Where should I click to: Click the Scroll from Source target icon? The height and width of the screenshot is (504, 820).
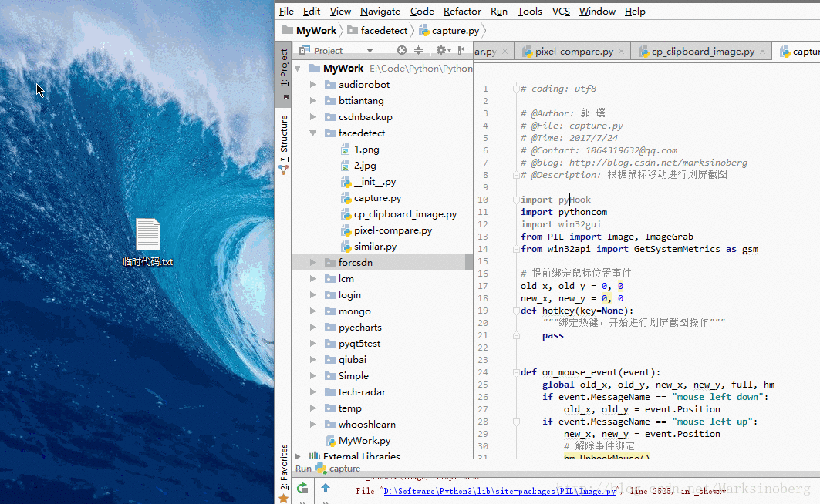(x=403, y=50)
